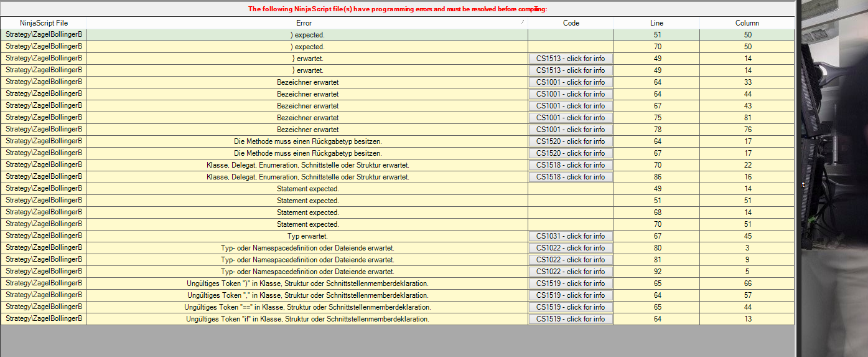Click CS1520 info button for line 64

click(571, 141)
